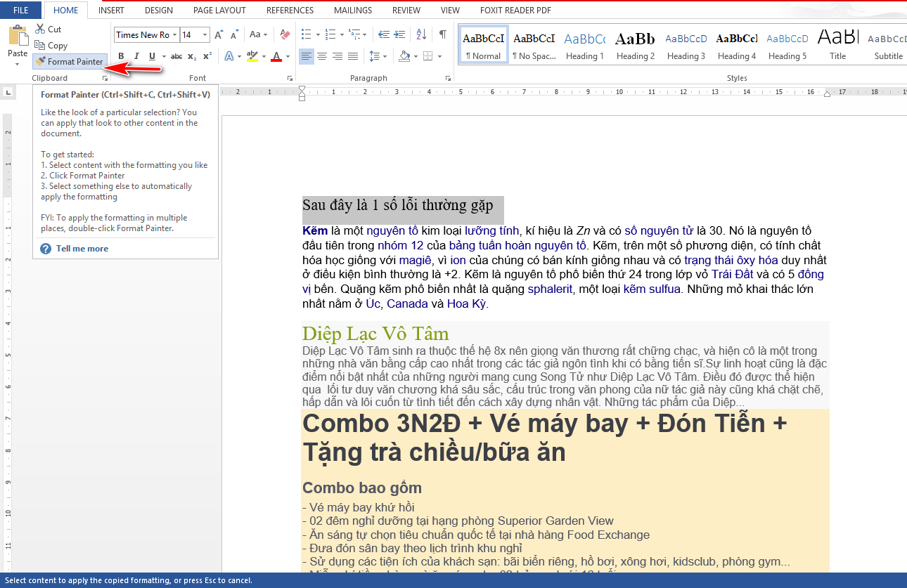
Task: Open the Paste options arrow
Action: click(18, 64)
